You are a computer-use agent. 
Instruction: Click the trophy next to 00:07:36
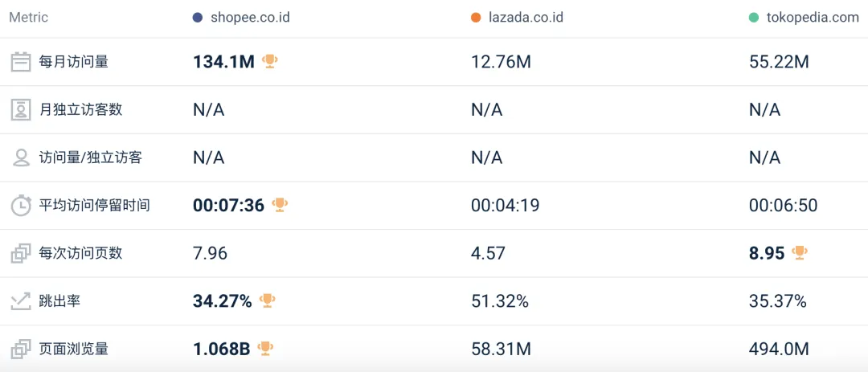pyautogui.click(x=280, y=205)
